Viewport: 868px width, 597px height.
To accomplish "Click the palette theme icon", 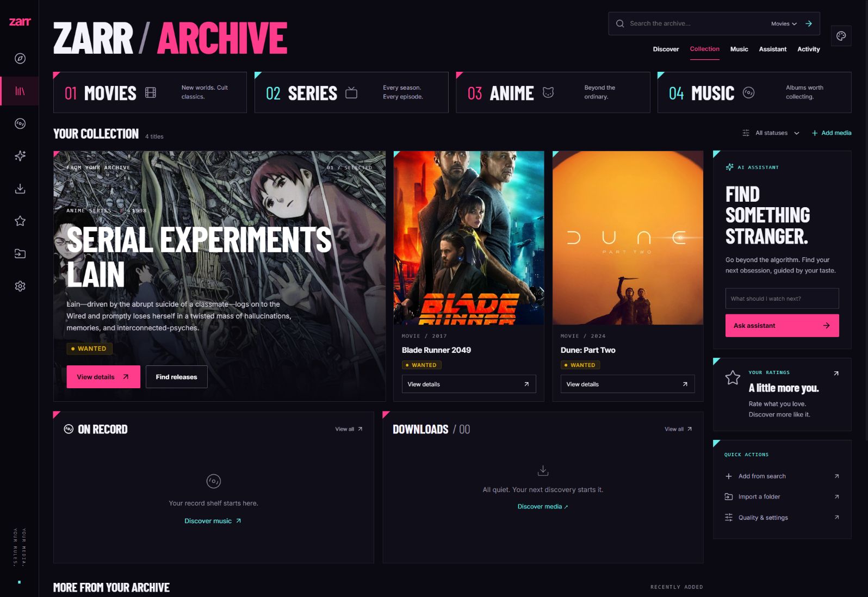I will 841,36.
